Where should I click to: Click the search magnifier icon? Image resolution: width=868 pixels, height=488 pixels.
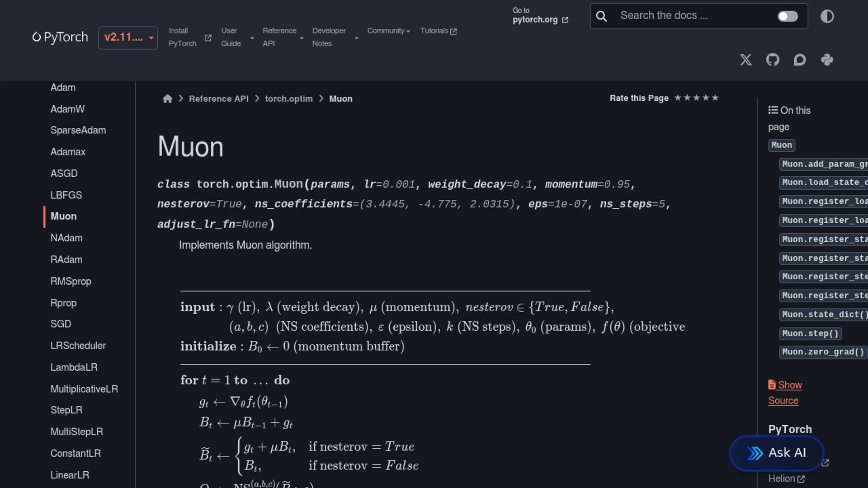601,16
